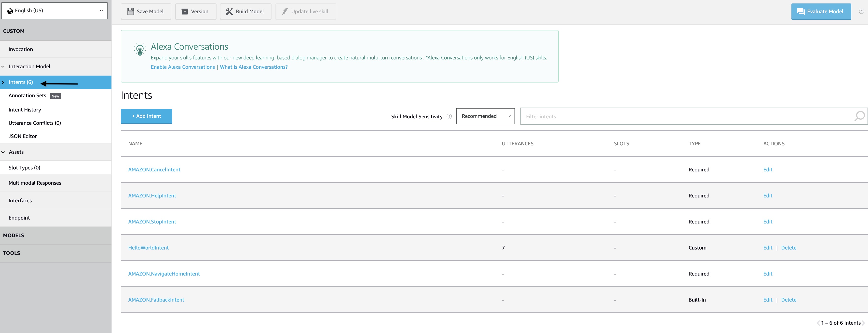Click the next page arrow in pagination

click(x=863, y=323)
